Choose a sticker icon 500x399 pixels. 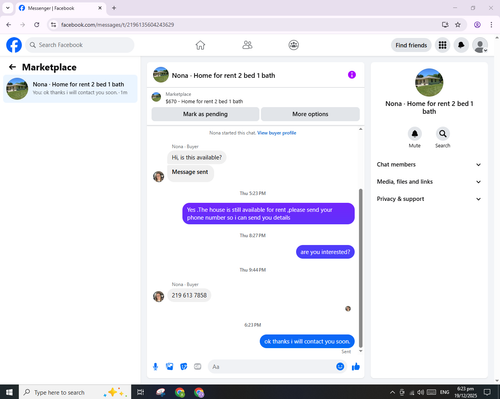tap(184, 367)
